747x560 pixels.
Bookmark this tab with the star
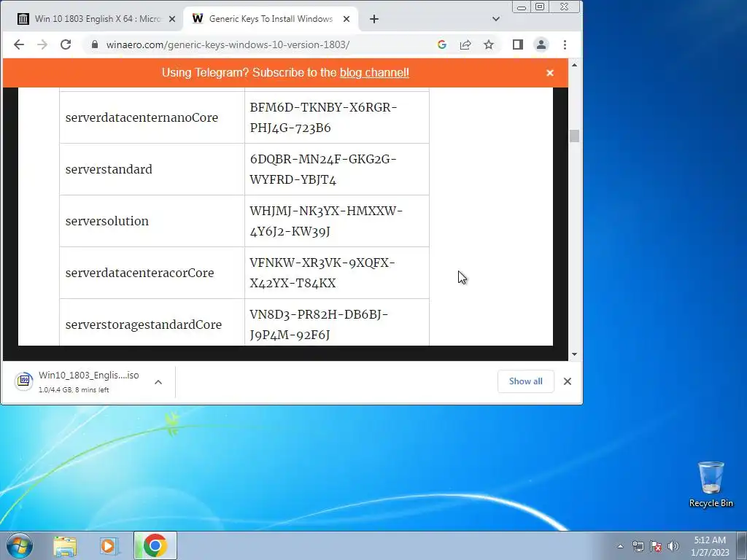(489, 44)
